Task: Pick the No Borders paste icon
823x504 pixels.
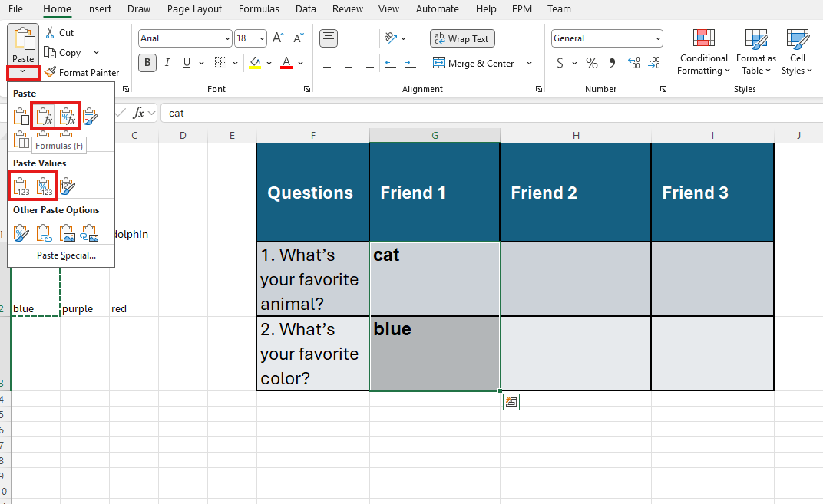Action: coord(21,140)
